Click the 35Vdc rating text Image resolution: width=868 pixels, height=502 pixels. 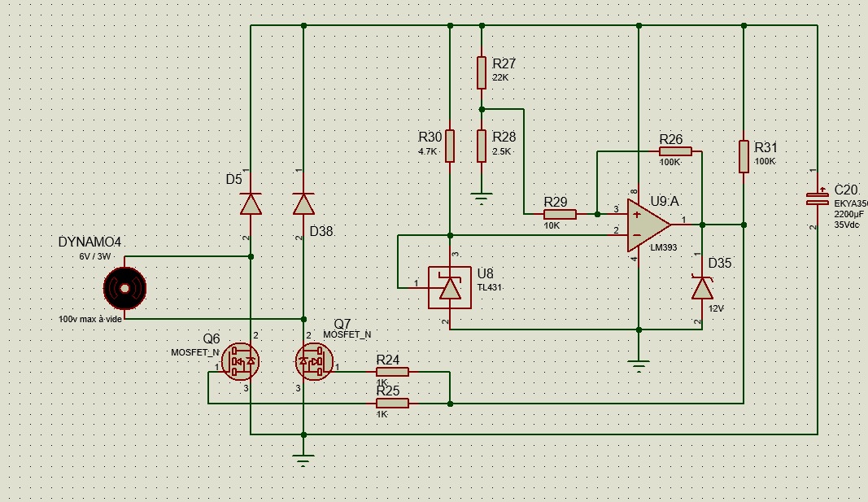pyautogui.click(x=847, y=225)
